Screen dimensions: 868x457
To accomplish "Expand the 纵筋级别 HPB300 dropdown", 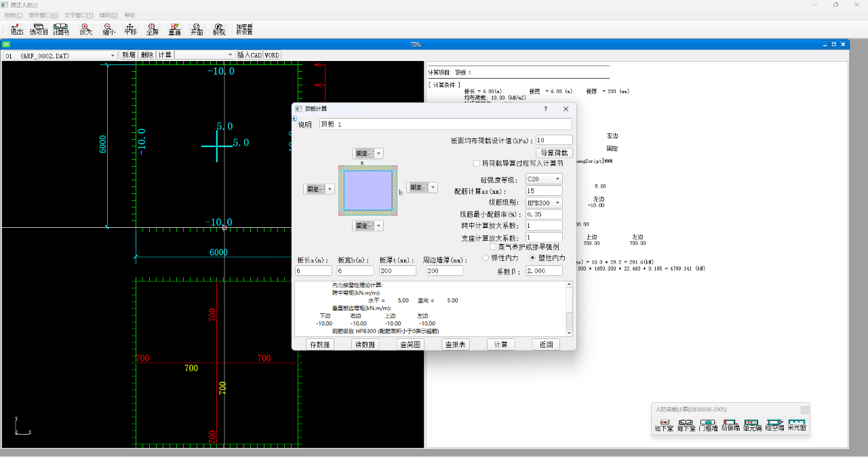I will 544,203.
